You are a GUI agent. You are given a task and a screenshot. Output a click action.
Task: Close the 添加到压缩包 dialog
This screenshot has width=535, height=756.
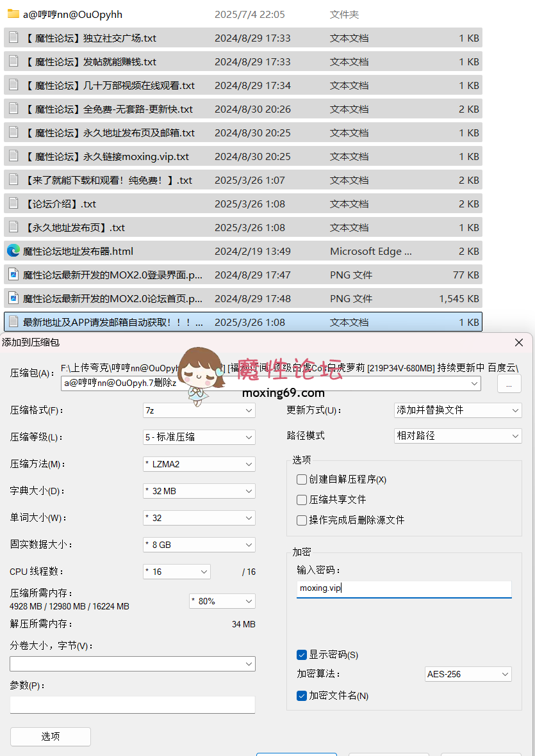pyautogui.click(x=519, y=342)
